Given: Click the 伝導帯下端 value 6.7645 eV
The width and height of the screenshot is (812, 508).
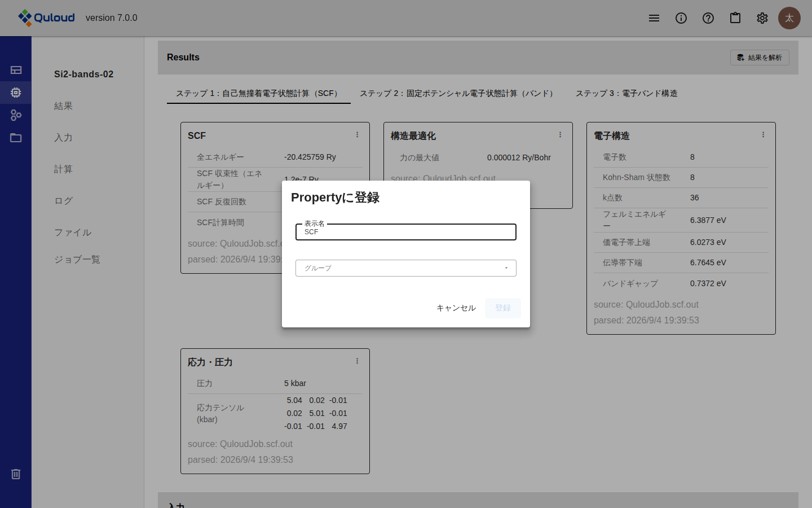Looking at the screenshot, I should point(708,262).
